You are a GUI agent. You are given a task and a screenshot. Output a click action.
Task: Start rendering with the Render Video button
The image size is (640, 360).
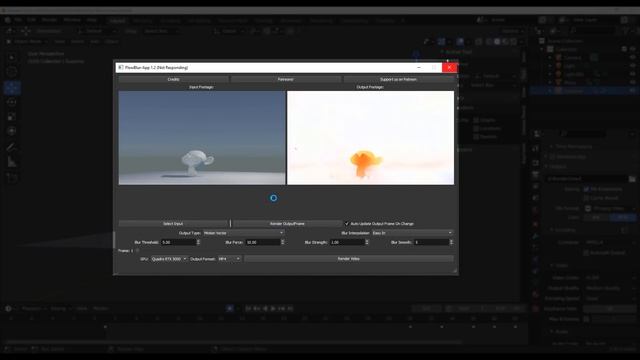point(349,259)
